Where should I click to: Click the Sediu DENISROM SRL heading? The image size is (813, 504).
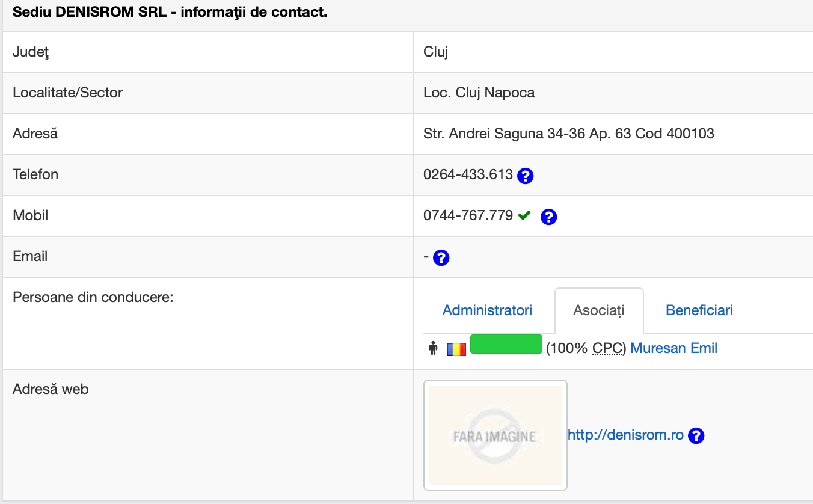pyautogui.click(x=170, y=13)
